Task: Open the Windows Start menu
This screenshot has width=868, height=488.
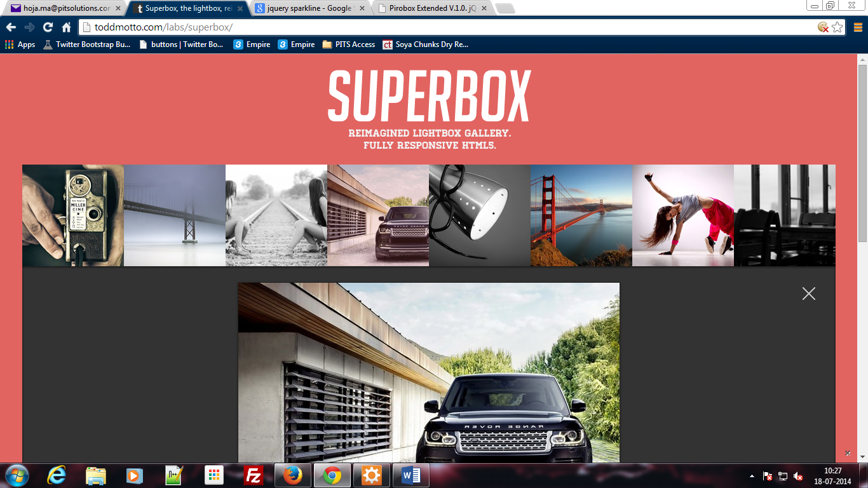Action: [x=17, y=475]
